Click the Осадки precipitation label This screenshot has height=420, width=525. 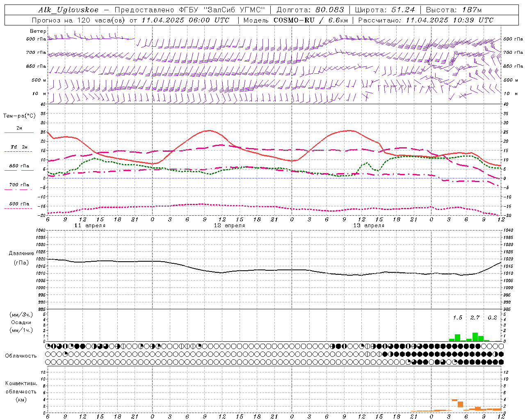[21, 322]
